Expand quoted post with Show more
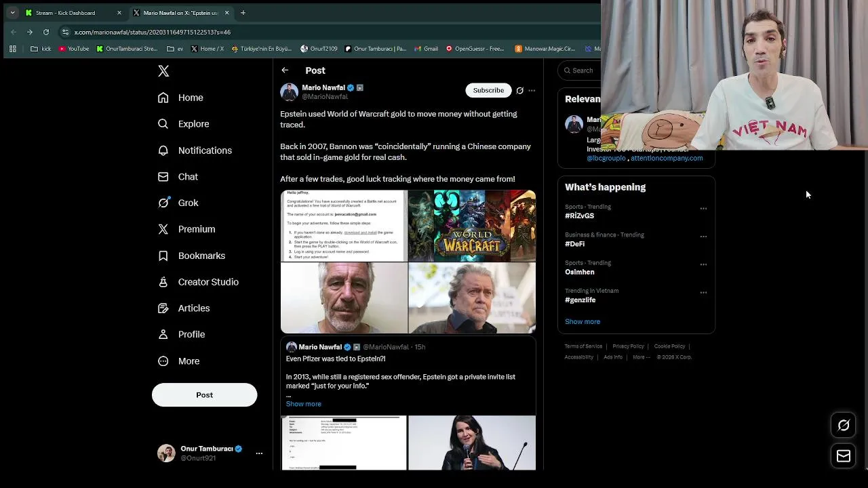 tap(304, 404)
